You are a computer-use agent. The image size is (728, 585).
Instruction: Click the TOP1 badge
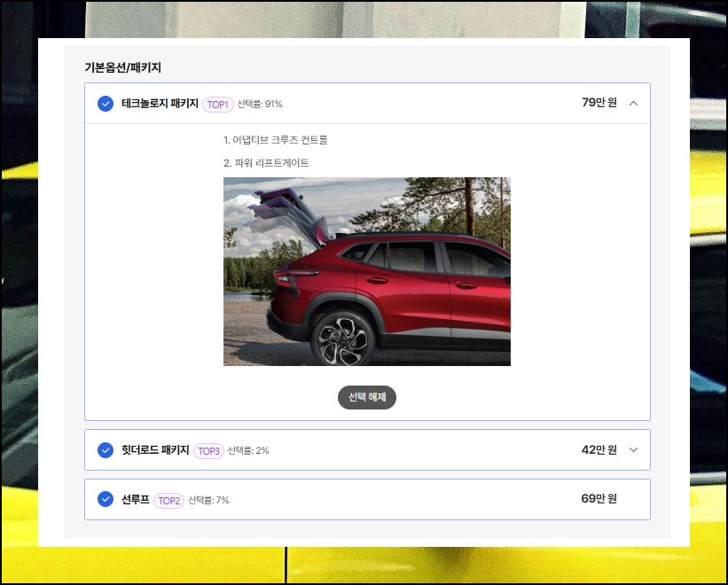pyautogui.click(x=218, y=105)
